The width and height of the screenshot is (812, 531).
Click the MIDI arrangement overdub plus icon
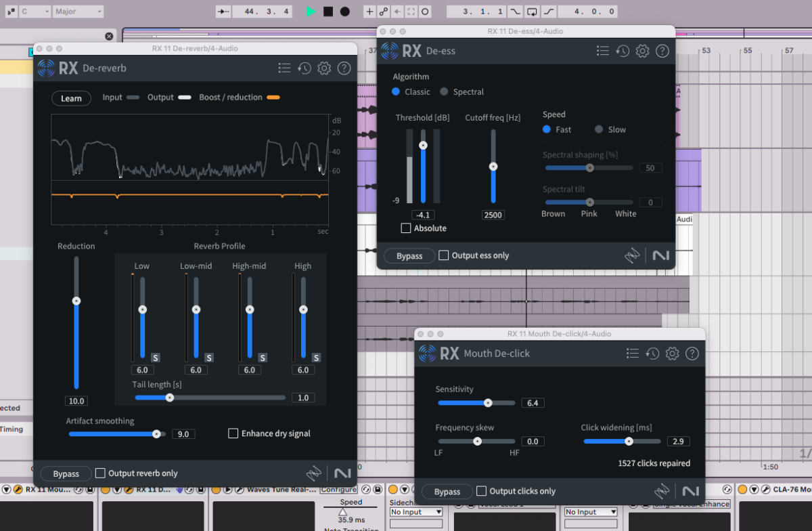369,12
